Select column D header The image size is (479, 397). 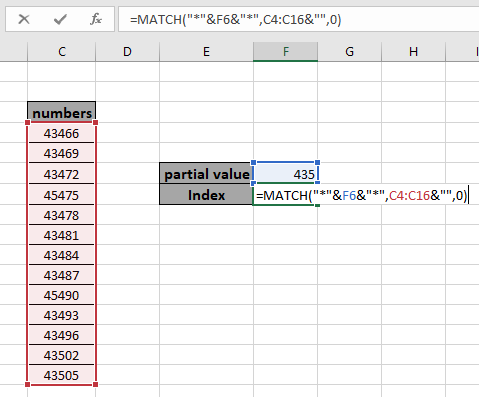(127, 52)
